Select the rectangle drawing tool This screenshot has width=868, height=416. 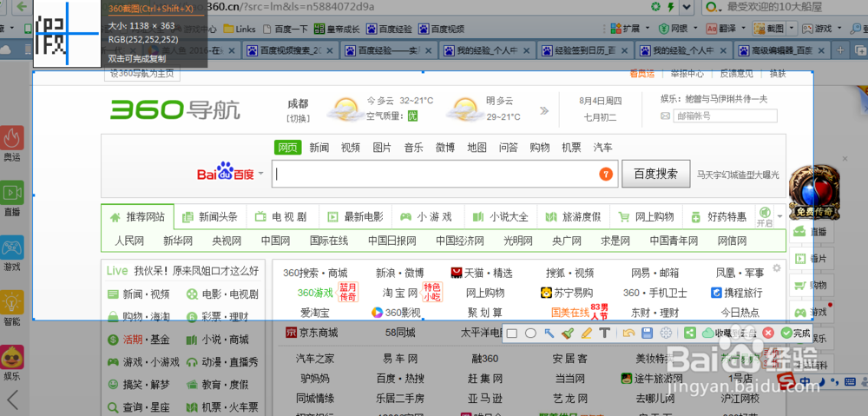pyautogui.click(x=512, y=333)
